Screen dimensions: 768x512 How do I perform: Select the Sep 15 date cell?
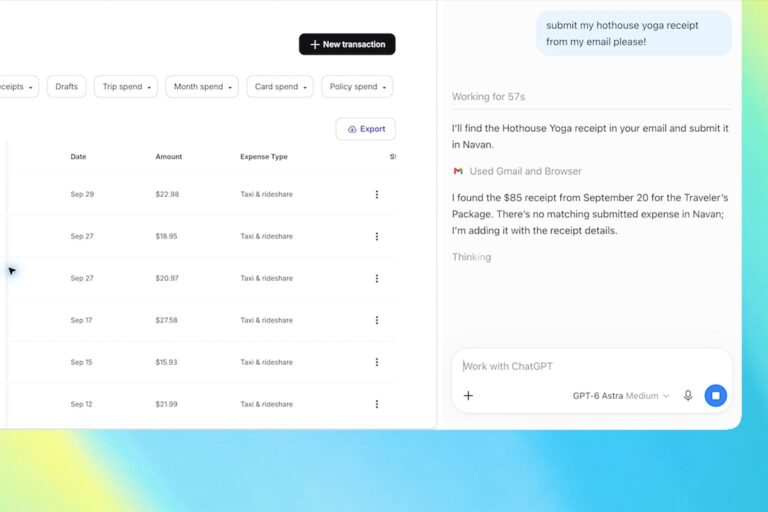[81, 362]
